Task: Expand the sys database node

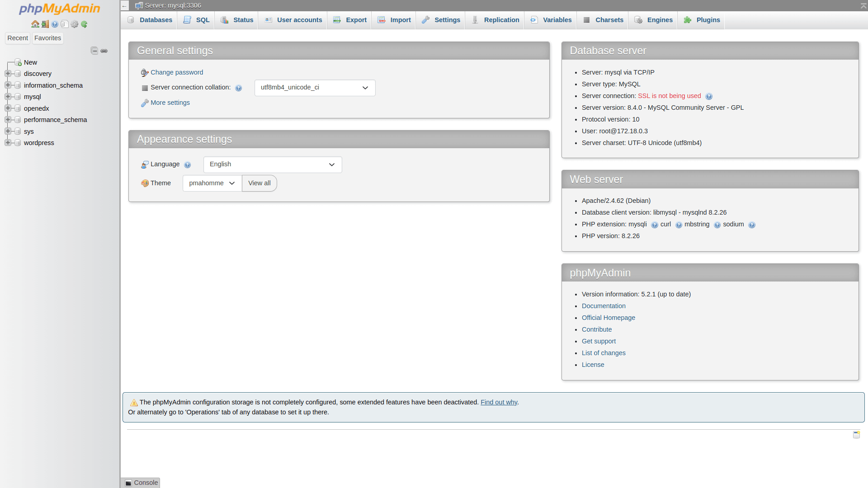Action: pyautogui.click(x=8, y=131)
